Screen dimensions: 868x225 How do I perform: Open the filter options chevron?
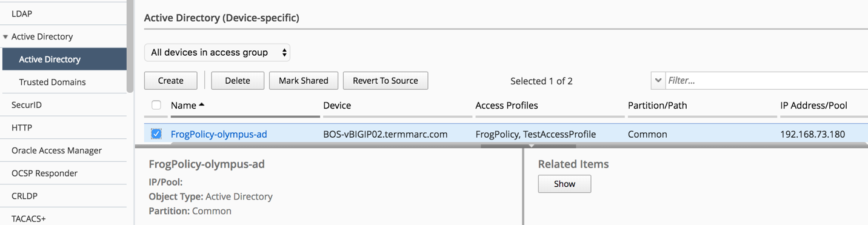click(x=658, y=81)
